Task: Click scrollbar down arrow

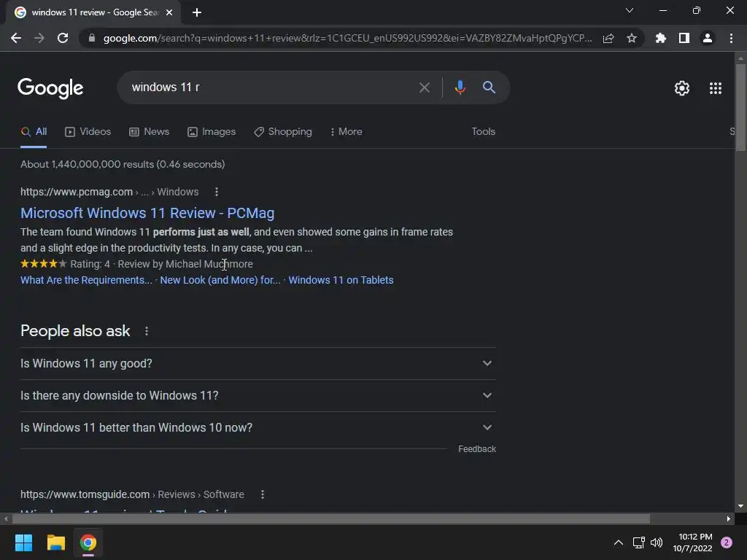Action: pyautogui.click(x=740, y=506)
